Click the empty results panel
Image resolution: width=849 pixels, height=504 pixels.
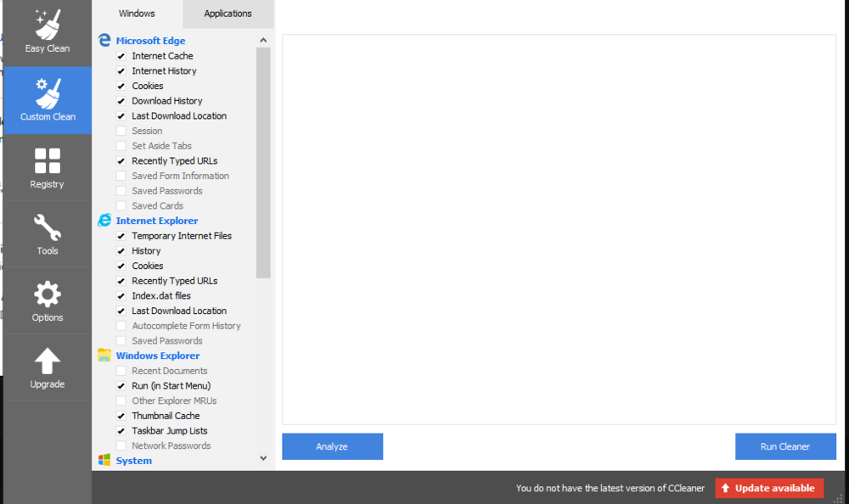point(559,230)
